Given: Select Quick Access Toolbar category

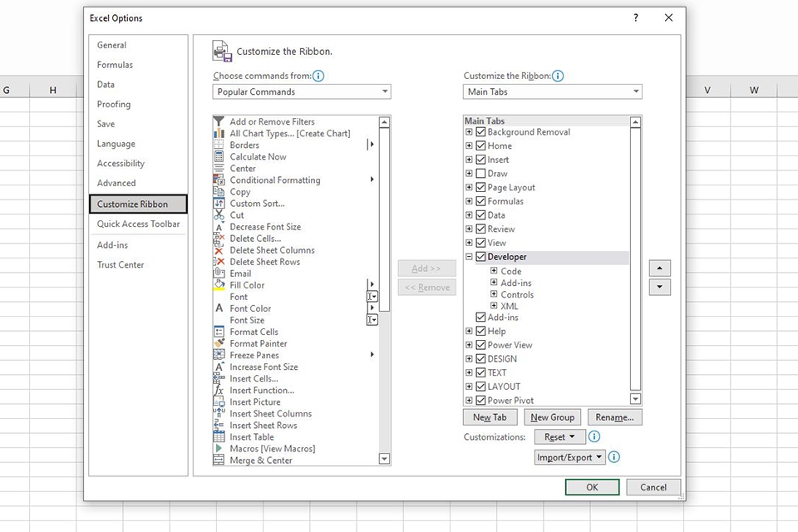Looking at the screenshot, I should [139, 224].
